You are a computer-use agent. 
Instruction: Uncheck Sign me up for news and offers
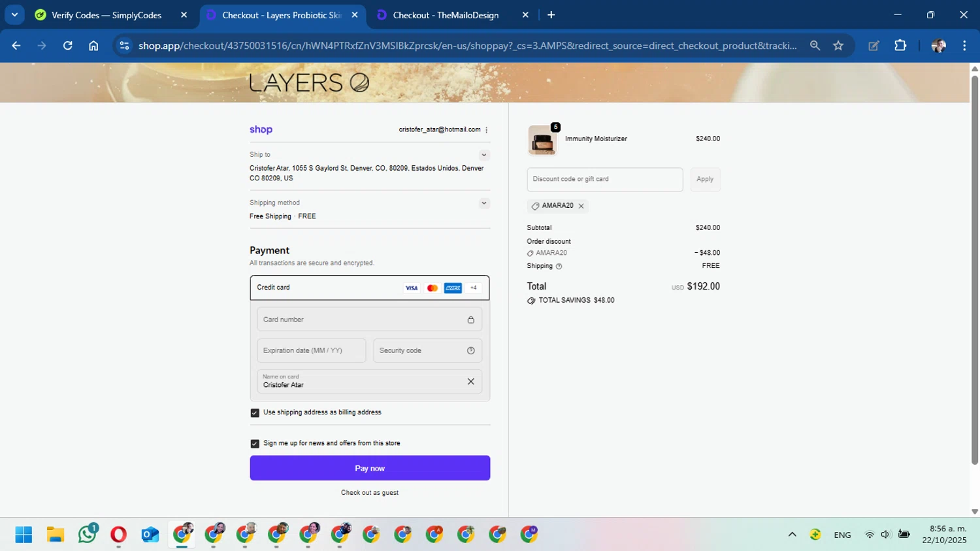click(255, 444)
